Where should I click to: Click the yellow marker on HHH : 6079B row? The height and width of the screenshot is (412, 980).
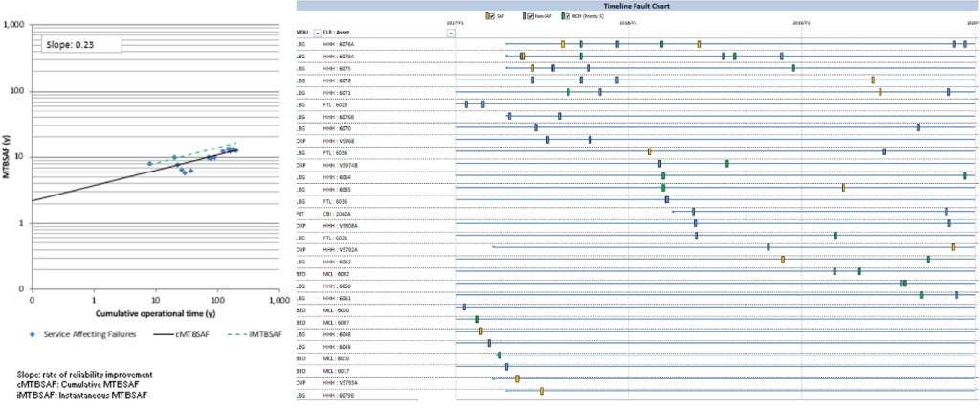pos(541,391)
